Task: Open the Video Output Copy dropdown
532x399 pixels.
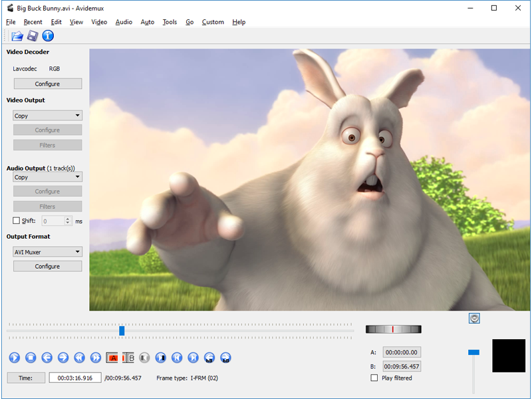Action: coord(47,115)
